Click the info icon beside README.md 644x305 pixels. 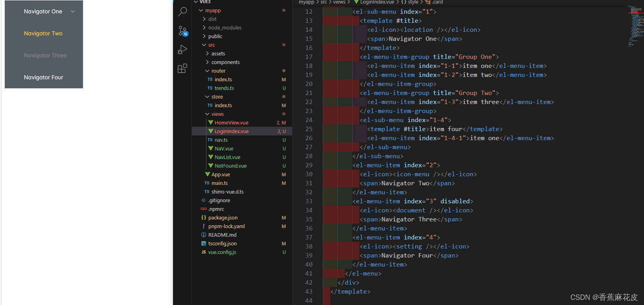(x=204, y=235)
